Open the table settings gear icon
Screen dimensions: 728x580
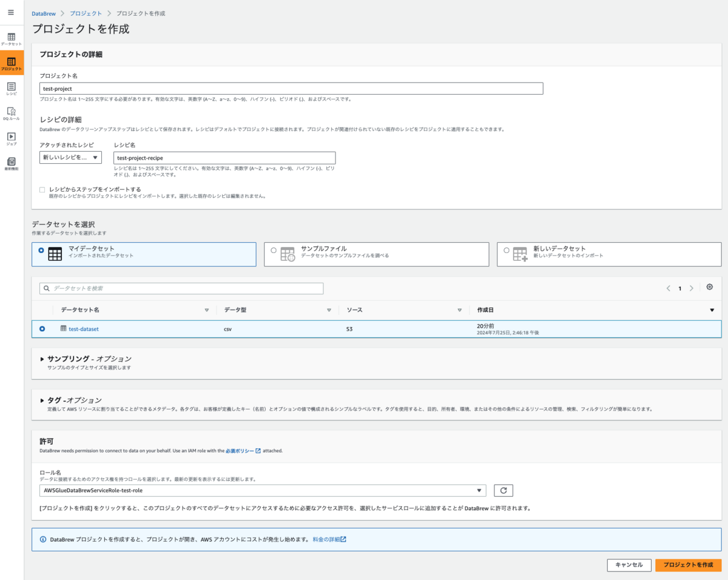pyautogui.click(x=709, y=287)
